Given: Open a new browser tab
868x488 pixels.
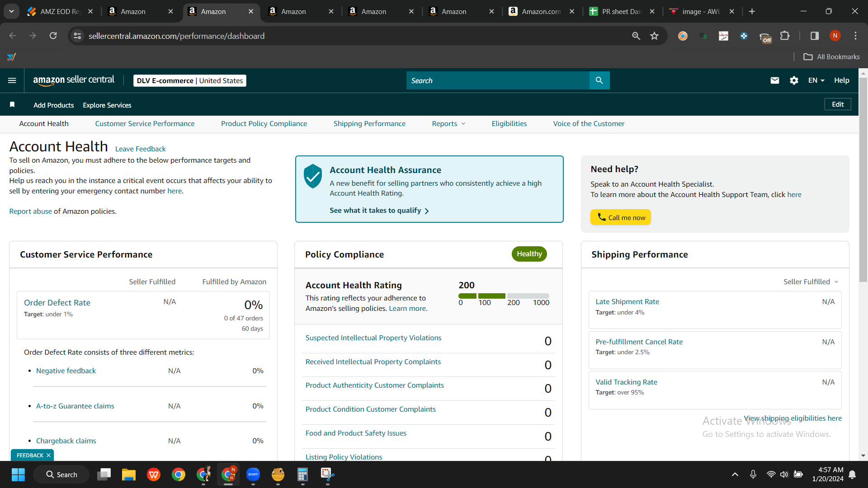Looking at the screenshot, I should (752, 11).
